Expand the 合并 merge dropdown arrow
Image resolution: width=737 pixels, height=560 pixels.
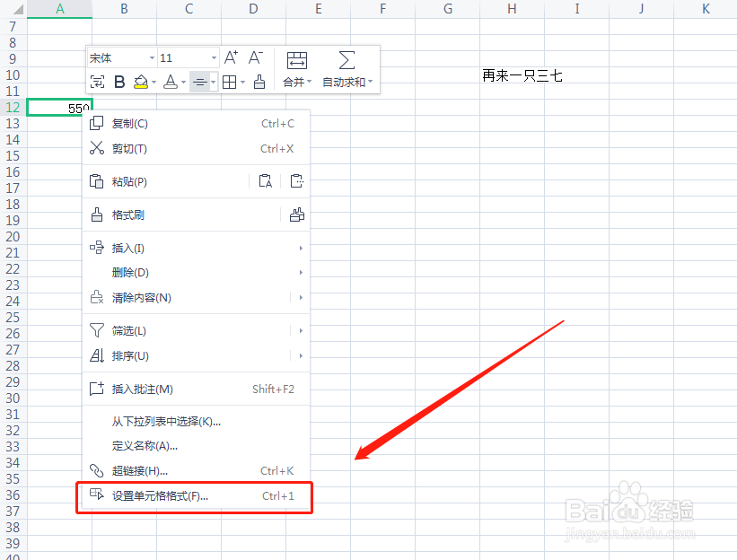(311, 82)
